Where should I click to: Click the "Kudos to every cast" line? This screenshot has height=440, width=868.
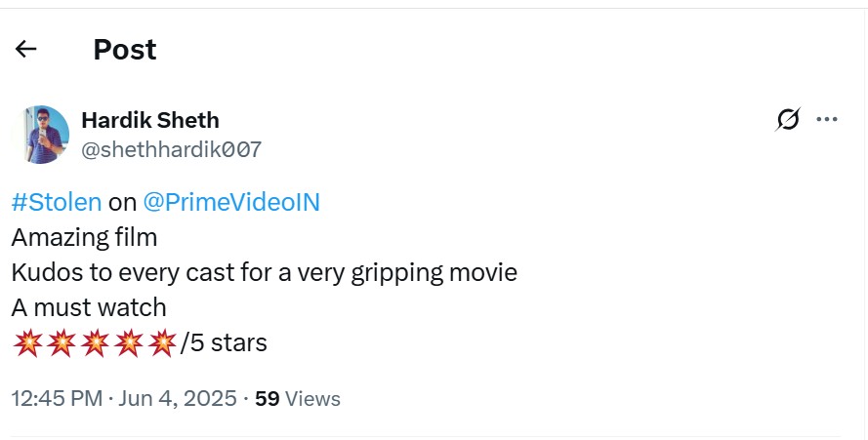(264, 272)
